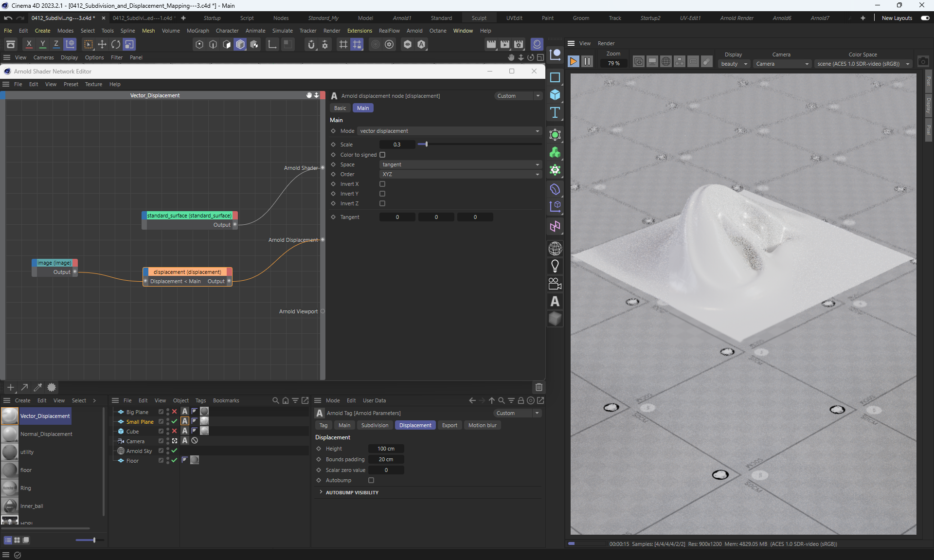Enable Color to signed checkbox
The width and height of the screenshot is (934, 560).
[382, 155]
